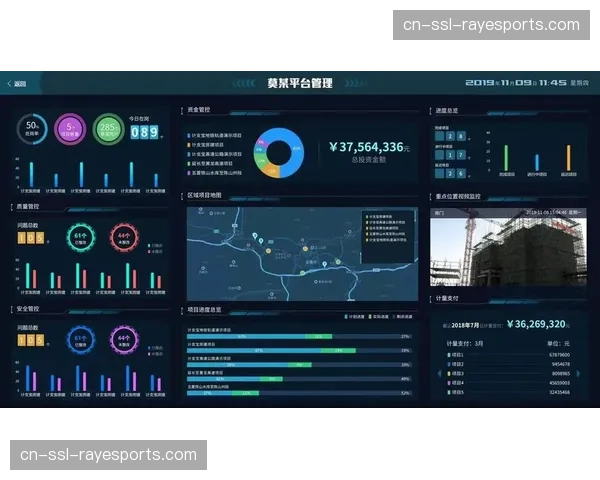This screenshot has width=600, height=480.
Task: Select purple legend entry in 资金管控
Action: [214, 173]
